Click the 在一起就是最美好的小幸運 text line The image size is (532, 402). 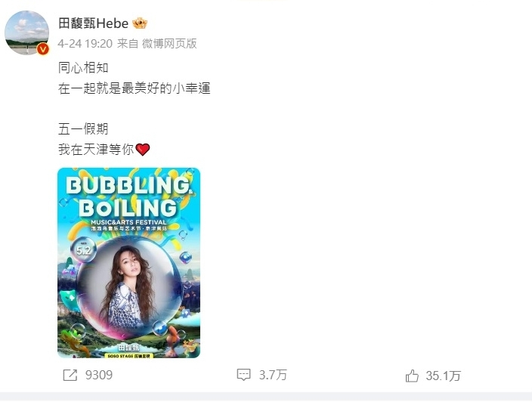[135, 88]
